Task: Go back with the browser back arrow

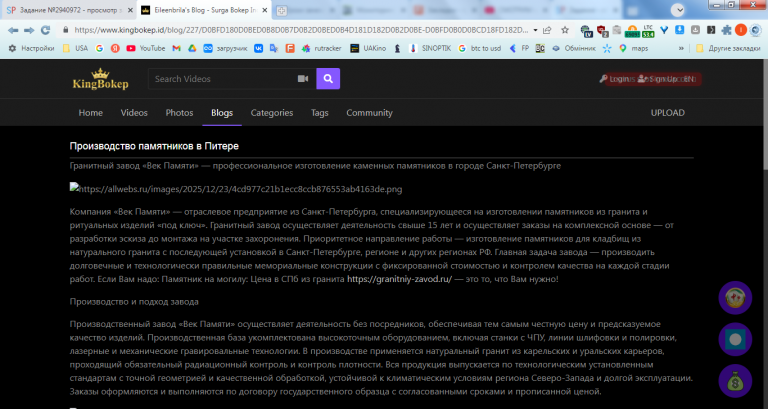Action: (13, 30)
